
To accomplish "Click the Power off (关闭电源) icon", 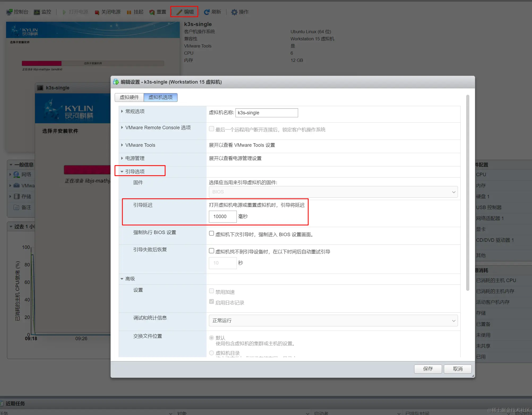I will pos(97,12).
